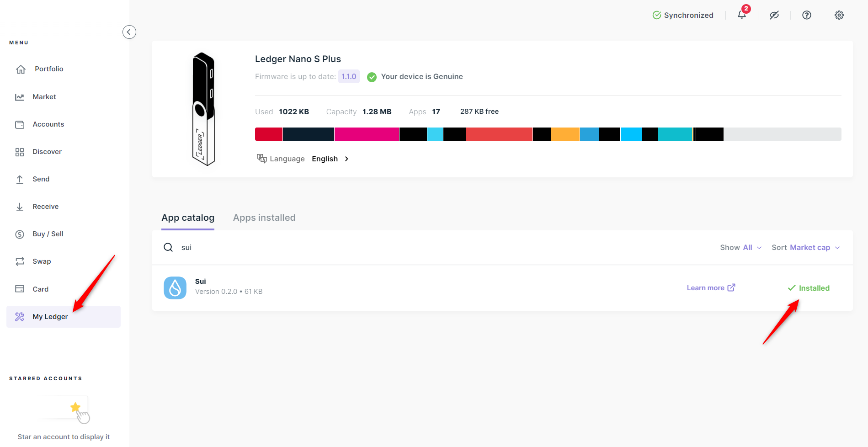Select Receive menu label
The width and height of the screenshot is (868, 447).
click(x=46, y=207)
